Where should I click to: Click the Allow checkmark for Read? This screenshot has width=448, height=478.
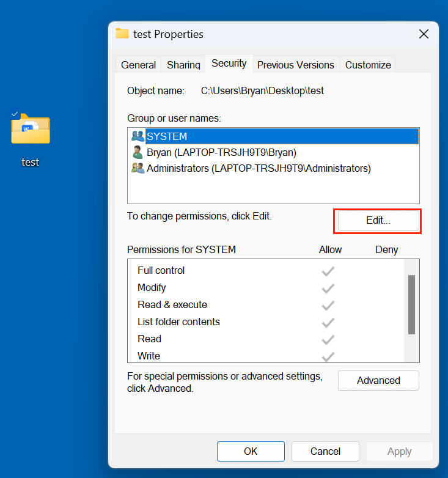(x=328, y=339)
